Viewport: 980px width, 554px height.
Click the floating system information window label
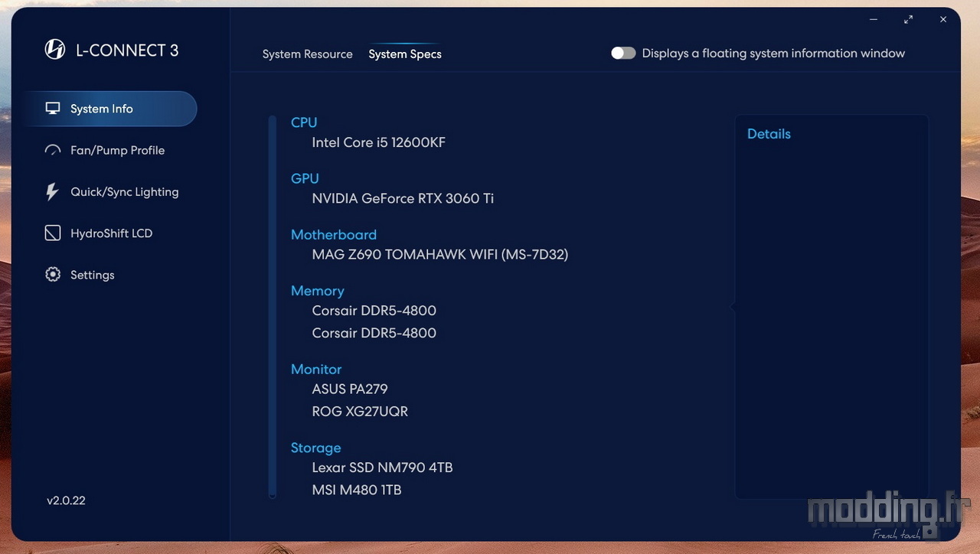click(x=773, y=54)
